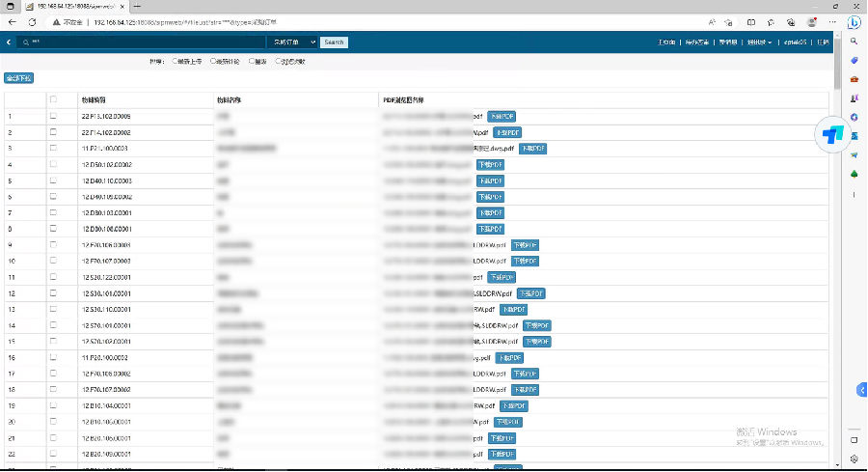868x472 pixels.
Task: Open the split screen icon in Edge toolbar
Action: point(751,22)
